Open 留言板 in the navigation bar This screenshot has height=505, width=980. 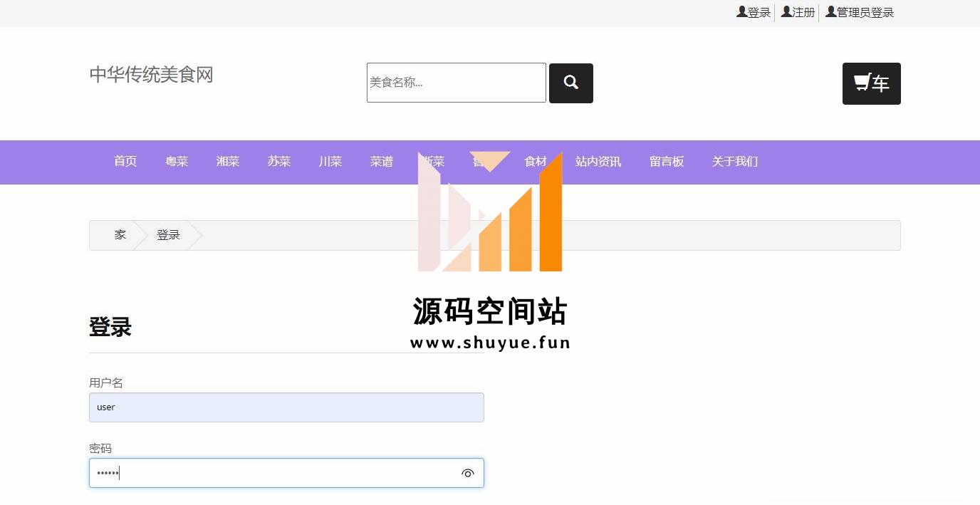(x=667, y=162)
